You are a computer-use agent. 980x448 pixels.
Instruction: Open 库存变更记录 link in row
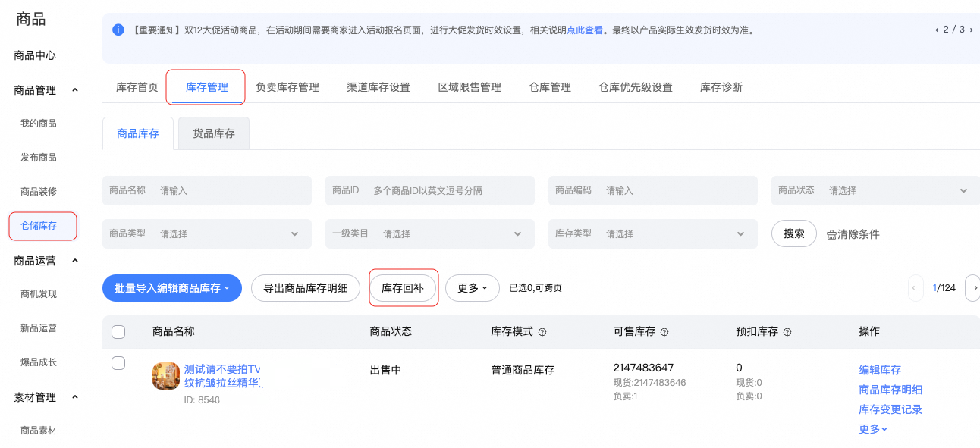click(890, 409)
